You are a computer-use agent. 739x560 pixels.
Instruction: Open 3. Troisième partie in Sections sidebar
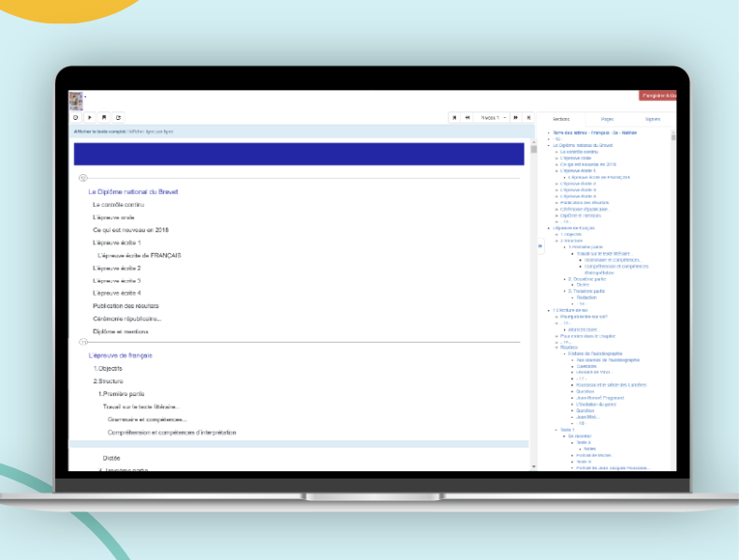[x=586, y=291]
